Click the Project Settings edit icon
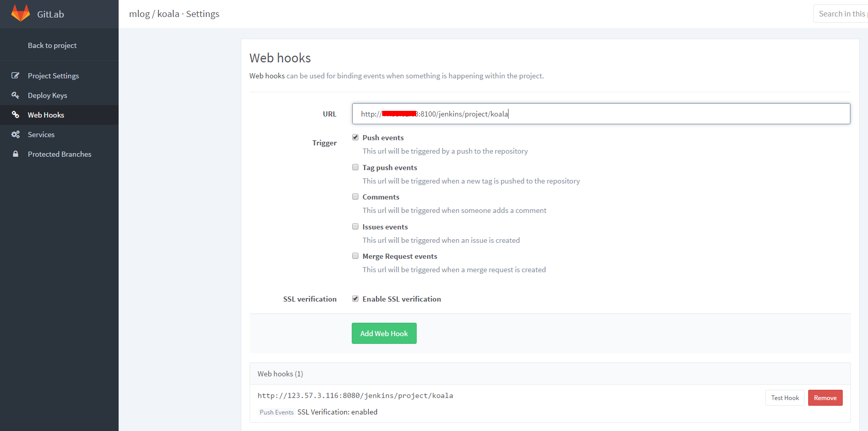Viewport: 868px width, 431px height. pyautogui.click(x=15, y=76)
